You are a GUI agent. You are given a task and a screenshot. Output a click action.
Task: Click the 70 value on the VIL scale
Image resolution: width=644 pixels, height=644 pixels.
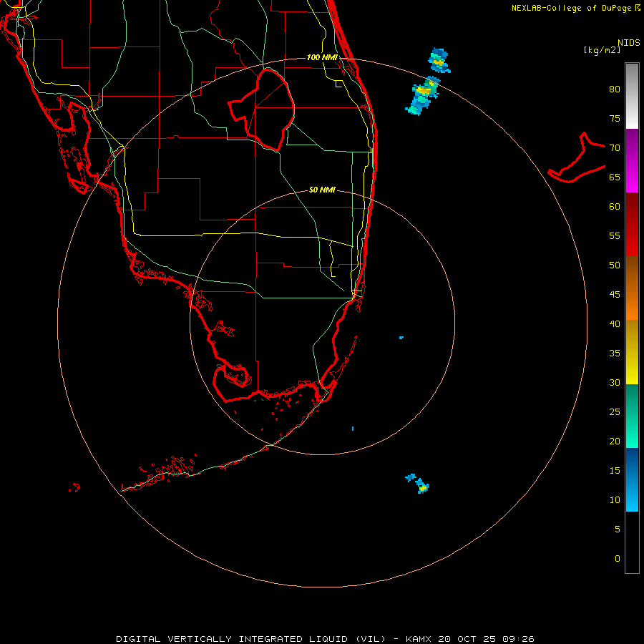[x=615, y=148]
